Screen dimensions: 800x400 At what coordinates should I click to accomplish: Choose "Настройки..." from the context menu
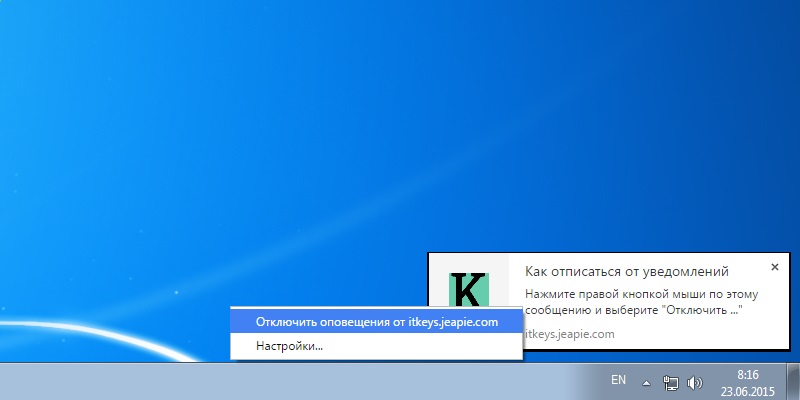coord(289,346)
